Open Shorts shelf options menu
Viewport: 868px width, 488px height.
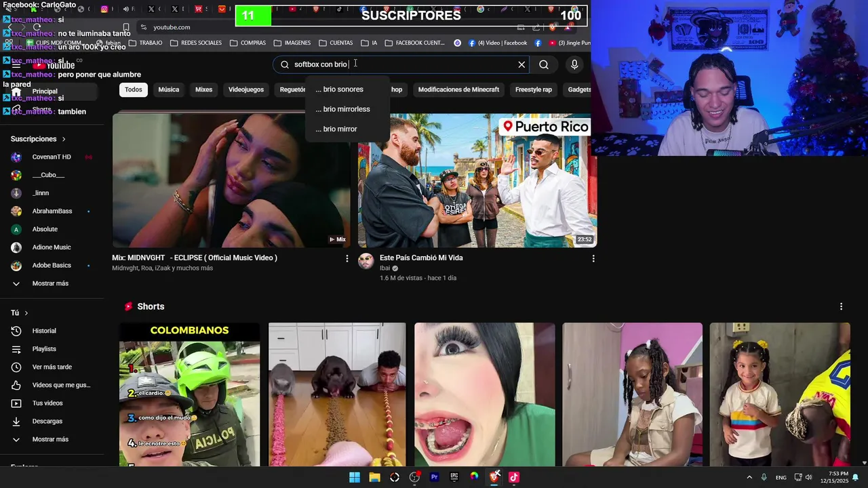(841, 306)
